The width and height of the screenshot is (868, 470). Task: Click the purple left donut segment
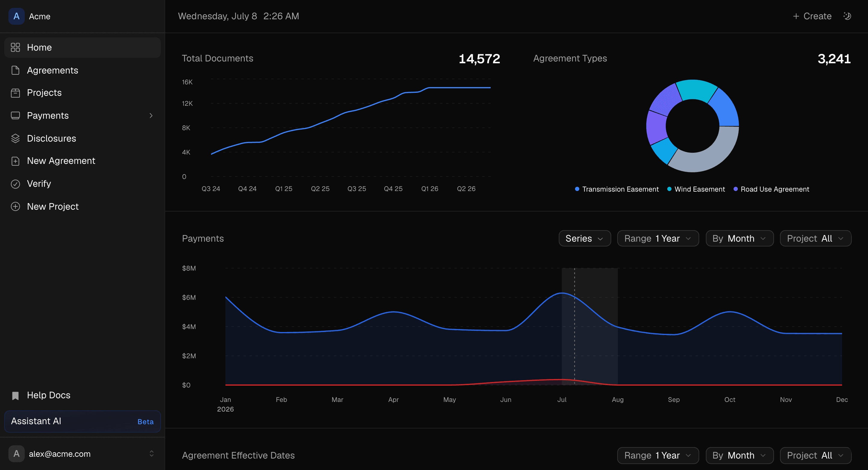pyautogui.click(x=656, y=128)
